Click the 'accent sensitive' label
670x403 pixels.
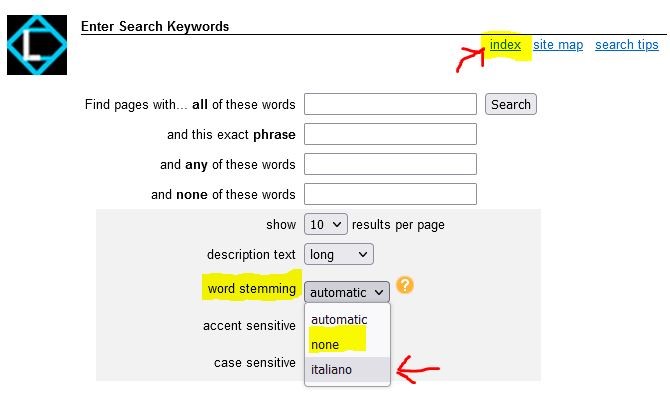pos(250,326)
